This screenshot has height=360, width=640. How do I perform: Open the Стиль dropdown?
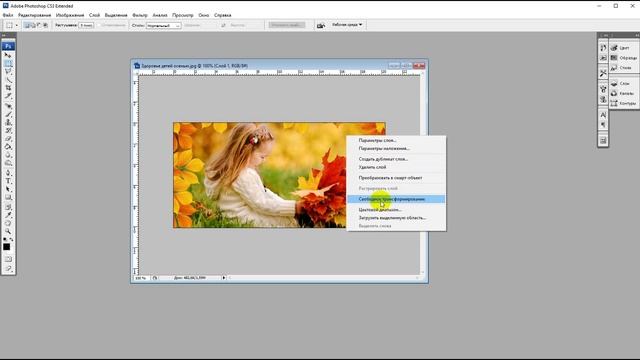(x=163, y=25)
